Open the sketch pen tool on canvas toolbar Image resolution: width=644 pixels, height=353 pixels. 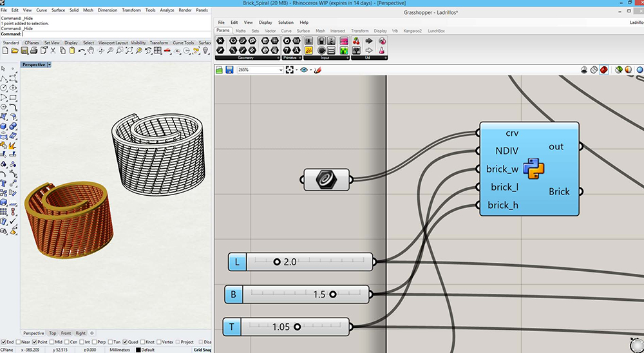[x=317, y=70]
